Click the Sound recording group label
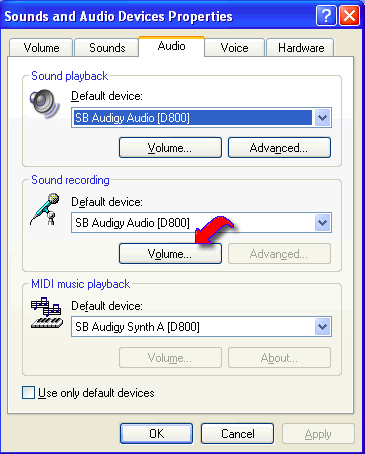 click(70, 180)
